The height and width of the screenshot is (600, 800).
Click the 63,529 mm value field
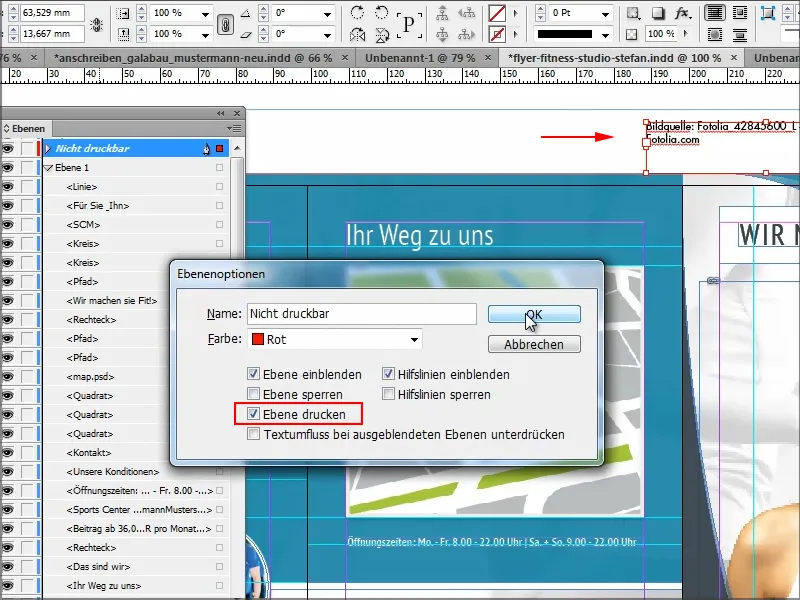tap(52, 13)
